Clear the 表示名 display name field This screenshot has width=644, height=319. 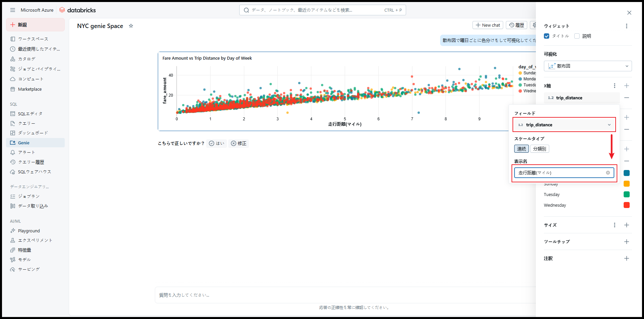click(x=608, y=173)
